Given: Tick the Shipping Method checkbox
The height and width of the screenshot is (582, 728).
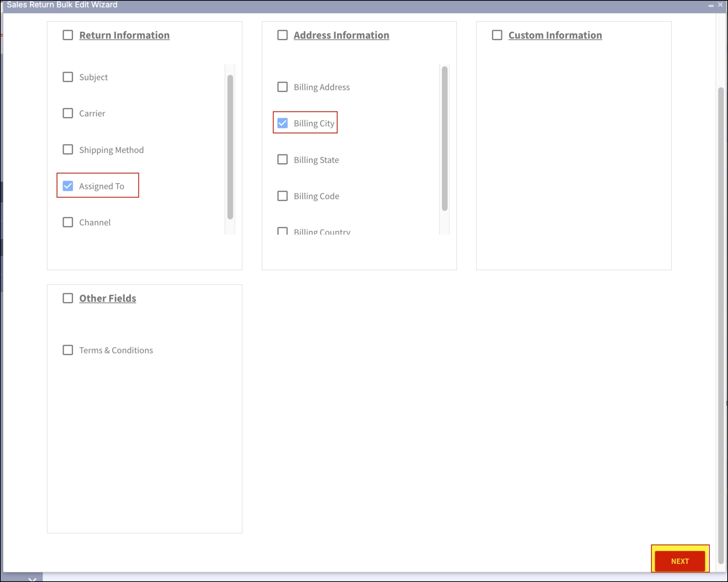Looking at the screenshot, I should point(68,149).
